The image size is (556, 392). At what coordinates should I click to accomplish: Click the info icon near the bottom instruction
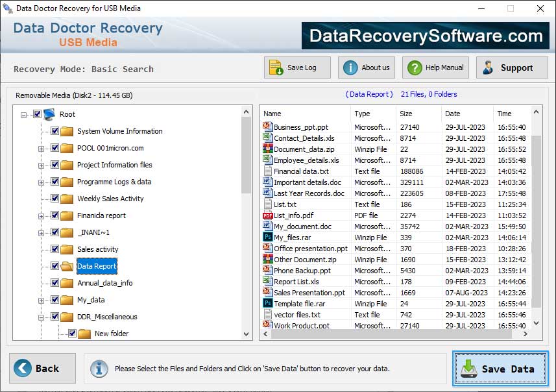pyautogui.click(x=99, y=368)
